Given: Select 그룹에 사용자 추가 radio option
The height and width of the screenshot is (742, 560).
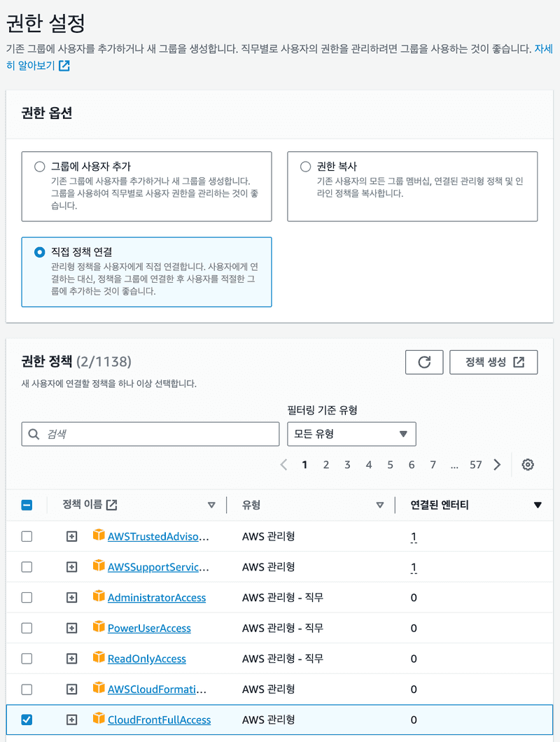Looking at the screenshot, I should [x=39, y=167].
